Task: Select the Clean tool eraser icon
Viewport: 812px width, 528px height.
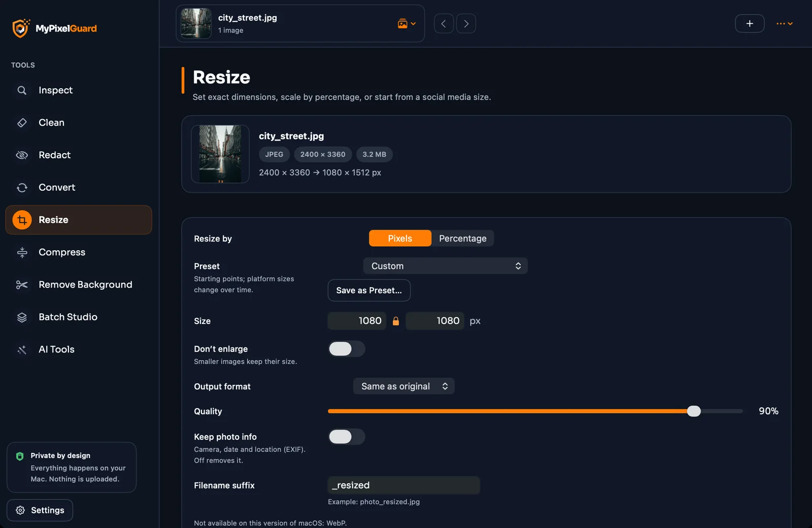Action: click(22, 123)
